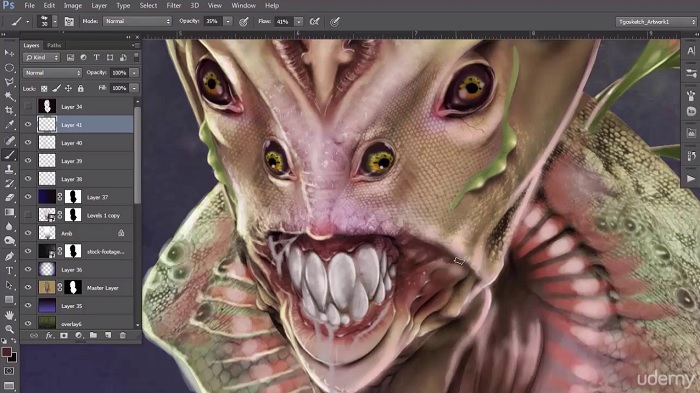Hide Layer 37 eye icon
The image size is (700, 393).
pos(28,196)
